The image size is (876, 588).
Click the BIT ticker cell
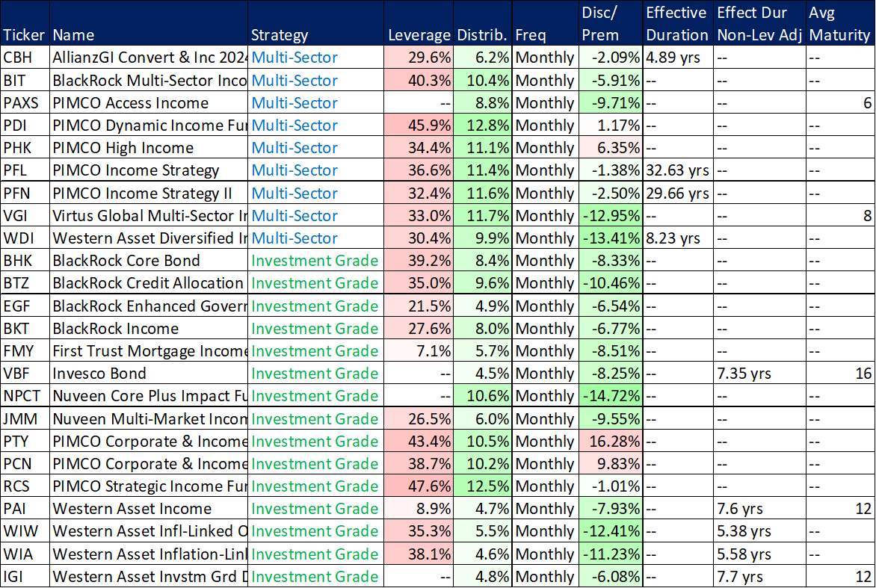[x=25, y=81]
